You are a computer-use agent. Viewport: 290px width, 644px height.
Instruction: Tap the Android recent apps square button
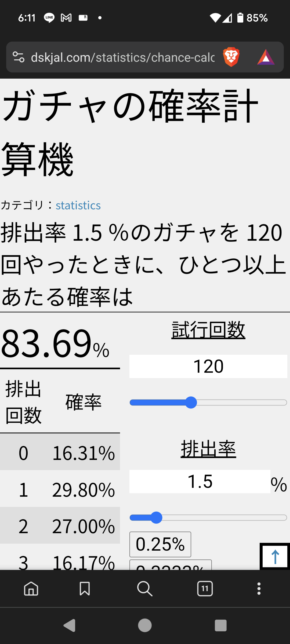(x=221, y=625)
